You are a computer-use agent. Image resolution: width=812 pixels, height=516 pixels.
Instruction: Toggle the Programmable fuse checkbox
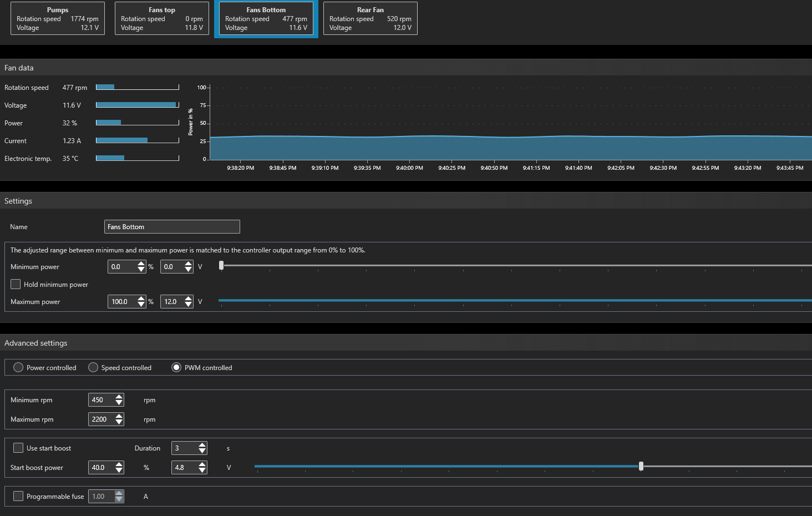click(x=18, y=496)
